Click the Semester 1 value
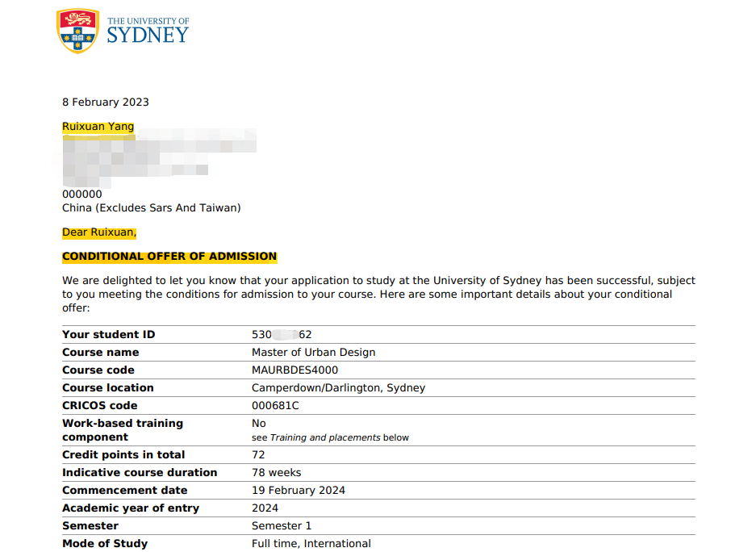 coord(281,526)
